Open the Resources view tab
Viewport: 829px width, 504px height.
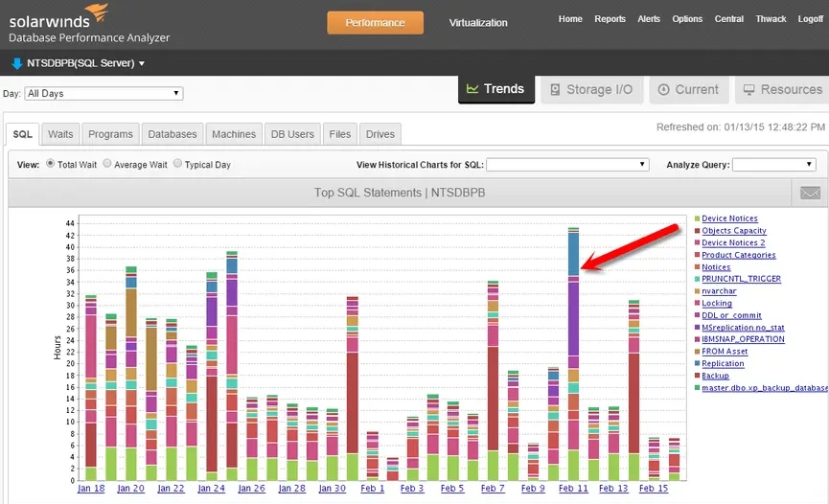click(x=782, y=89)
